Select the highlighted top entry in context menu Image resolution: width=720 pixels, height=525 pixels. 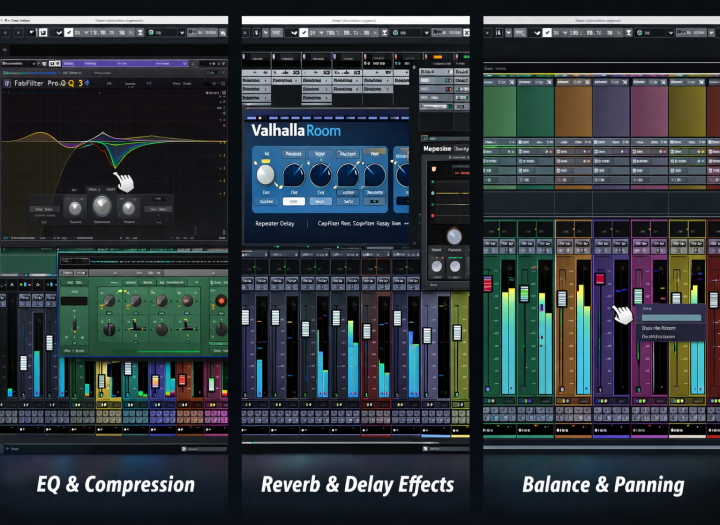(x=672, y=317)
